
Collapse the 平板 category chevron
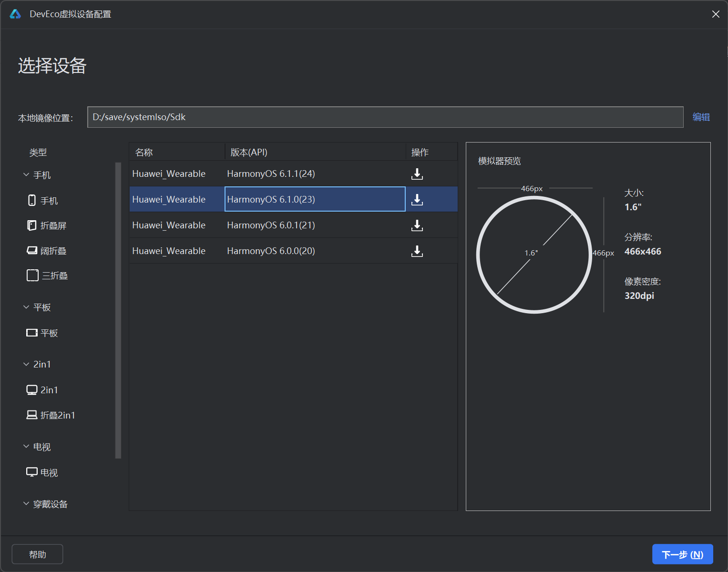(x=26, y=307)
